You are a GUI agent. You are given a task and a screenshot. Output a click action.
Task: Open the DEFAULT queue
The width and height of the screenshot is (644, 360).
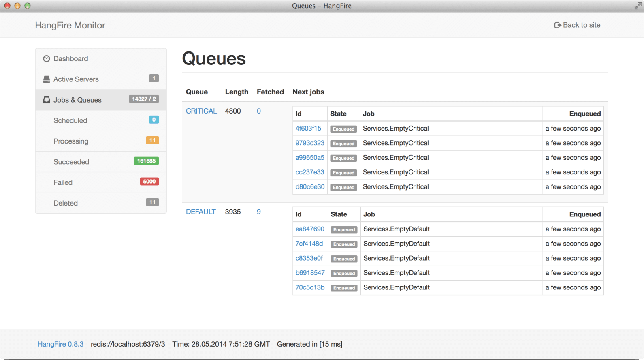click(x=200, y=212)
